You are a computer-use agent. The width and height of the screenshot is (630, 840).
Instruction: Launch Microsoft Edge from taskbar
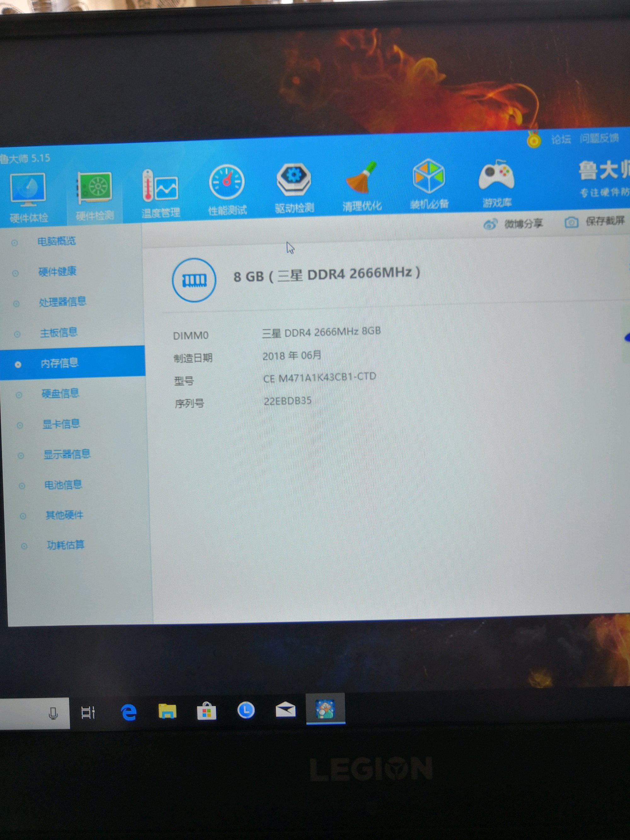click(129, 712)
